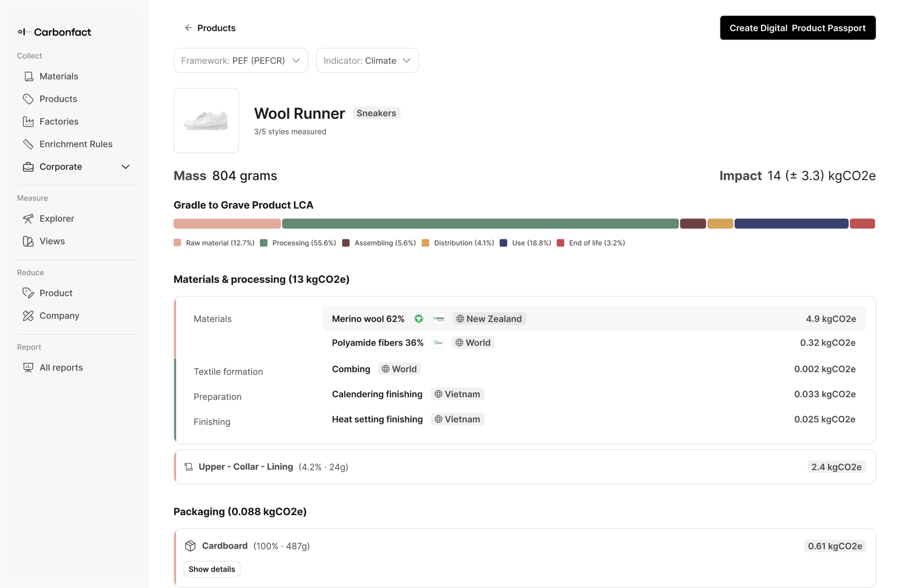The height and width of the screenshot is (588, 904).
Task: Click the Wool Runner sneaker thumbnail
Action: click(206, 121)
